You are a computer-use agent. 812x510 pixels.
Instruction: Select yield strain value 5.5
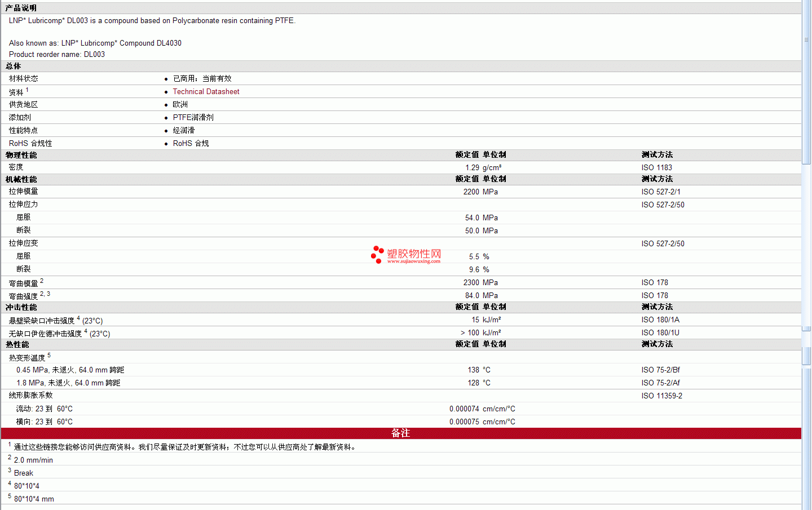pyautogui.click(x=474, y=256)
